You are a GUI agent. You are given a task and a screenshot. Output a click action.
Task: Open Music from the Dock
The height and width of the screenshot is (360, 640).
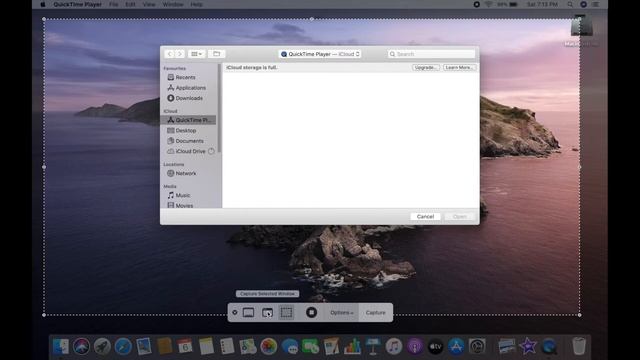coord(394,347)
